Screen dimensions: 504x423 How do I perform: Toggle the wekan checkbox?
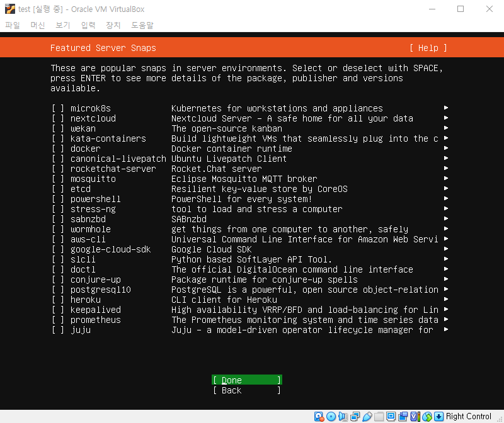58,129
